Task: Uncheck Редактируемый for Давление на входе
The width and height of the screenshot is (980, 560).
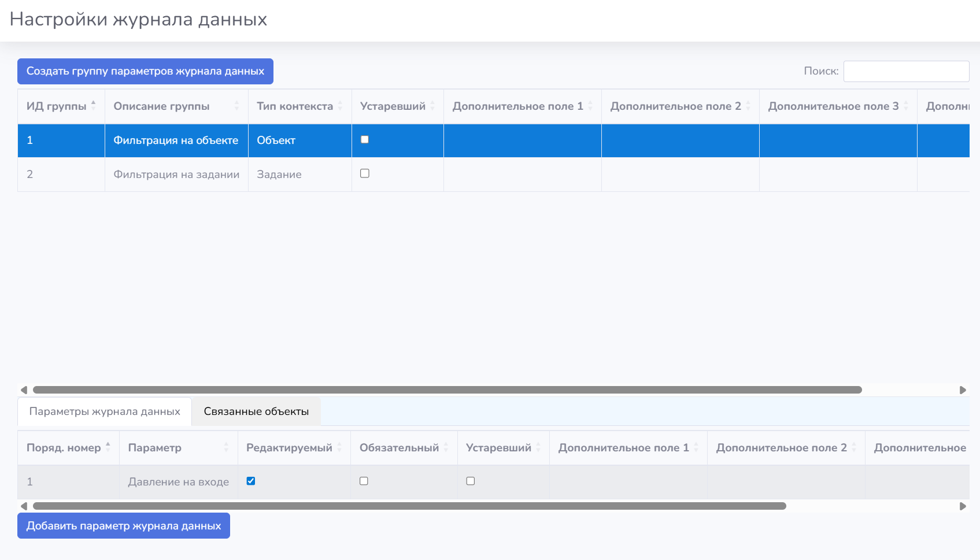Action: [x=251, y=481]
